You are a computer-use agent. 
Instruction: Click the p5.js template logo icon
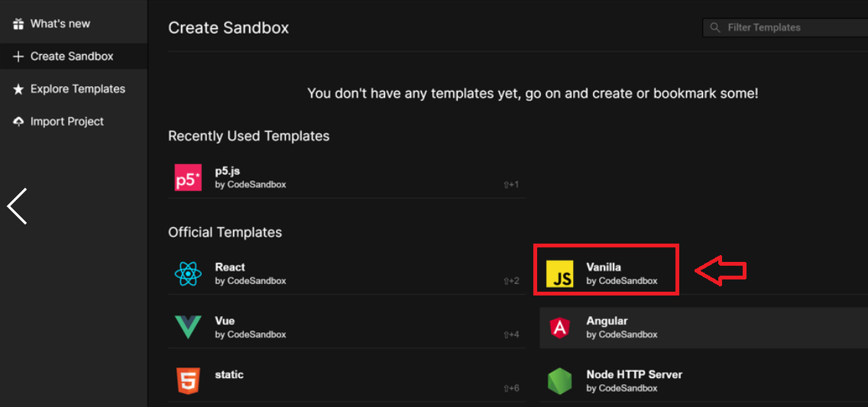188,177
